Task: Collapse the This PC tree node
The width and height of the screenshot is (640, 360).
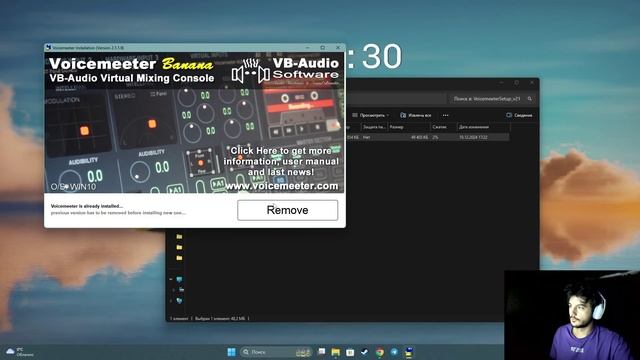Action: [171, 280]
